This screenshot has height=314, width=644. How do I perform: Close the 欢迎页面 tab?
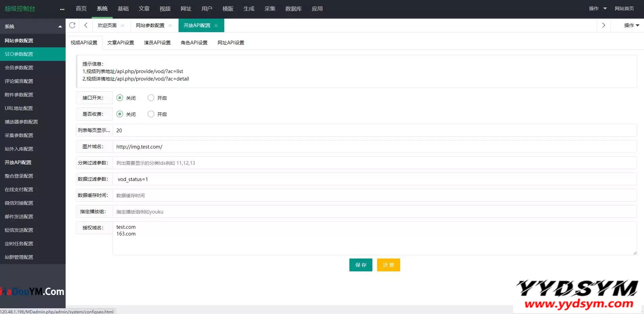122,26
